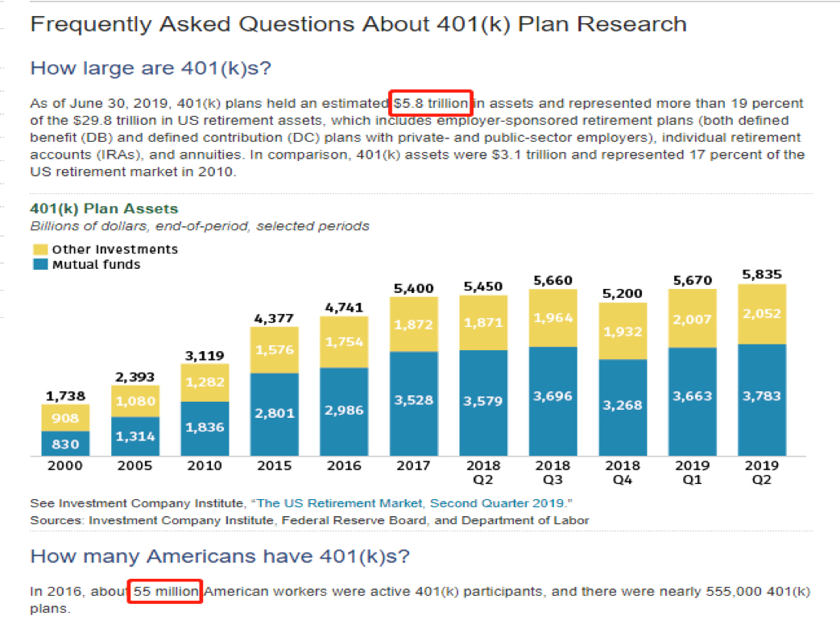The width and height of the screenshot is (840, 628).
Task: Select the blue 2,801 bar segment for 2015
Action: [274, 415]
